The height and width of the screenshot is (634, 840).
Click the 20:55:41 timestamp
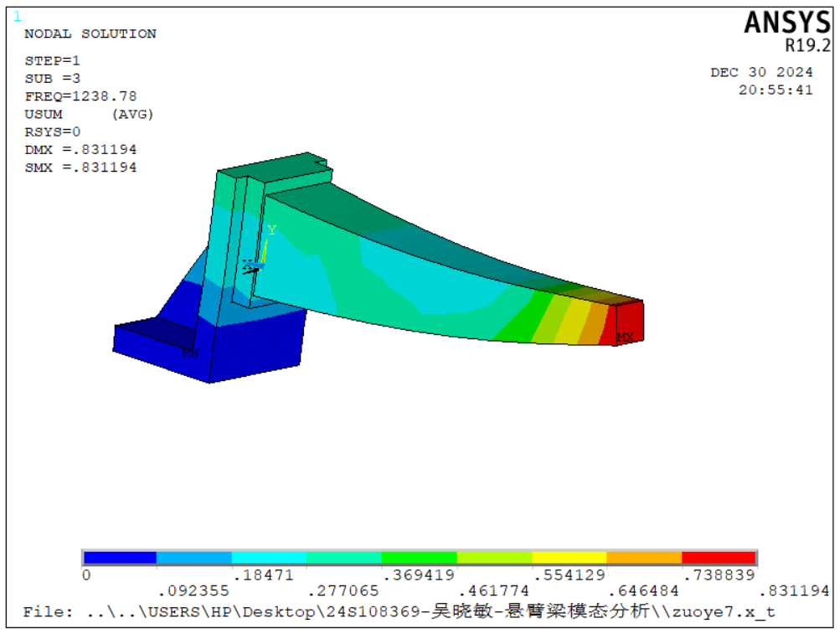776,90
